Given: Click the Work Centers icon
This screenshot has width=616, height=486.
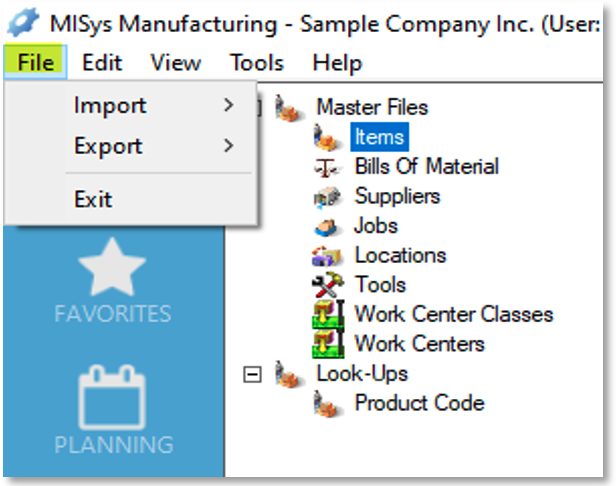Looking at the screenshot, I should (328, 344).
